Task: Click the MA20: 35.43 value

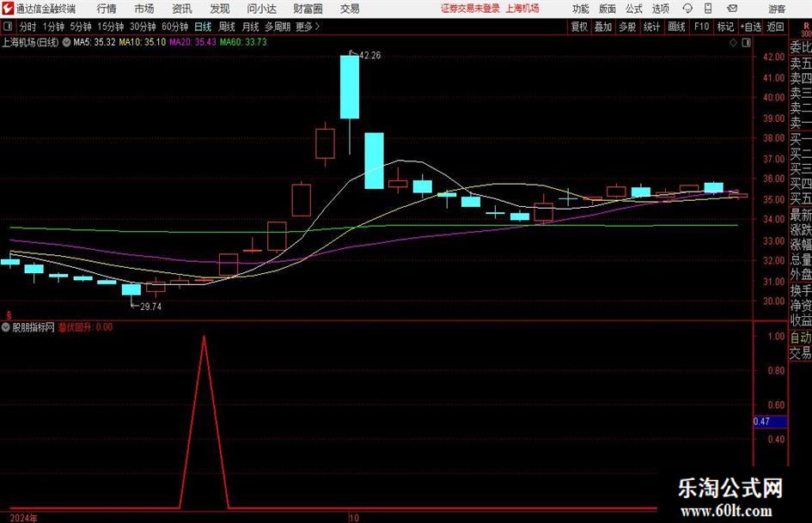Action: point(192,42)
